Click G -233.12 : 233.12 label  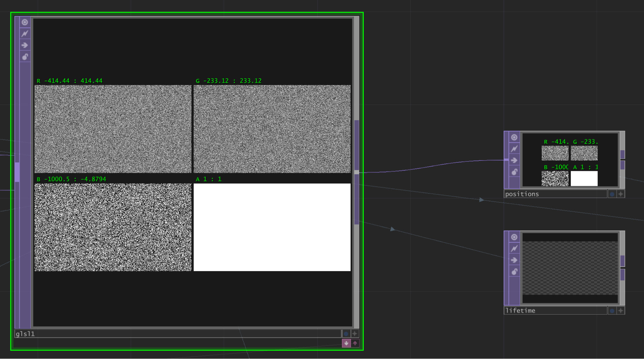tap(229, 81)
